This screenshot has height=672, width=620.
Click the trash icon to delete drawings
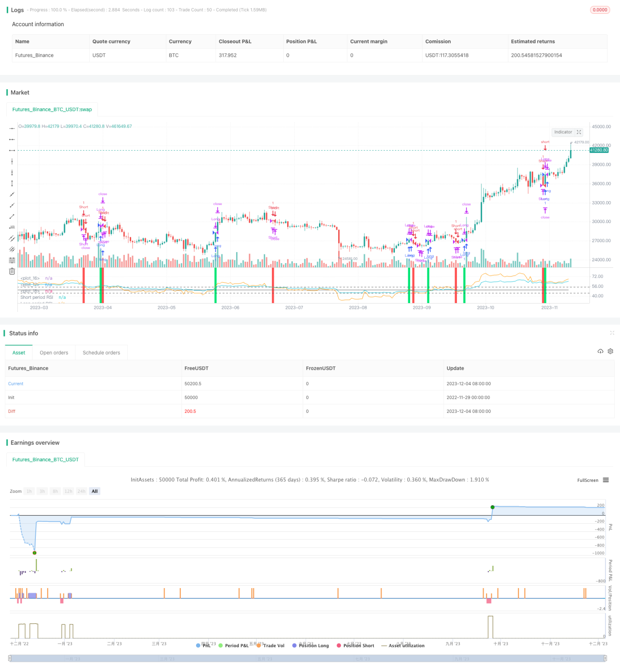click(x=12, y=271)
